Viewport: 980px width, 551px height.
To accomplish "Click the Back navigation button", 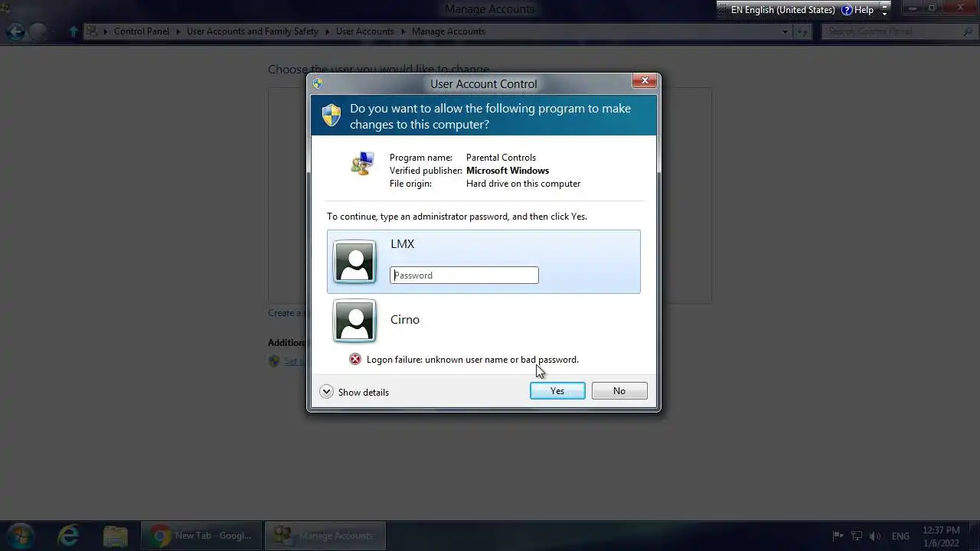I will pos(15,31).
